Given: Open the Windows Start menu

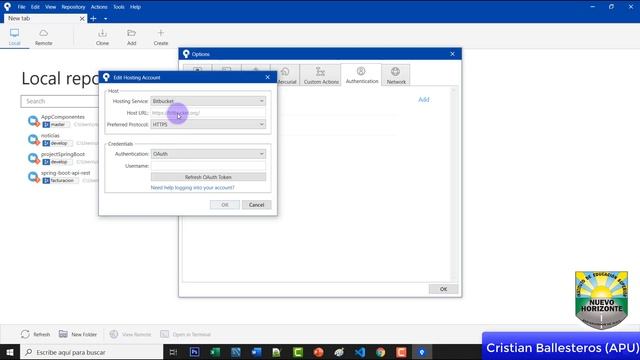Looking at the screenshot, I should click(10, 352).
